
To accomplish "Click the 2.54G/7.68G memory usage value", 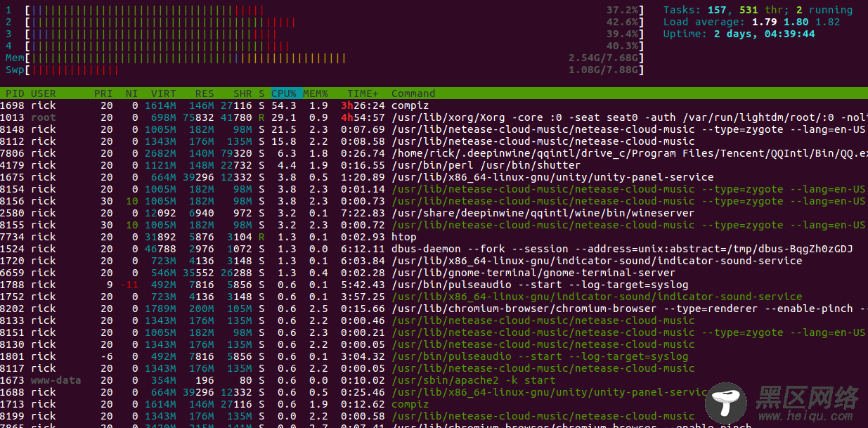I will coord(603,58).
